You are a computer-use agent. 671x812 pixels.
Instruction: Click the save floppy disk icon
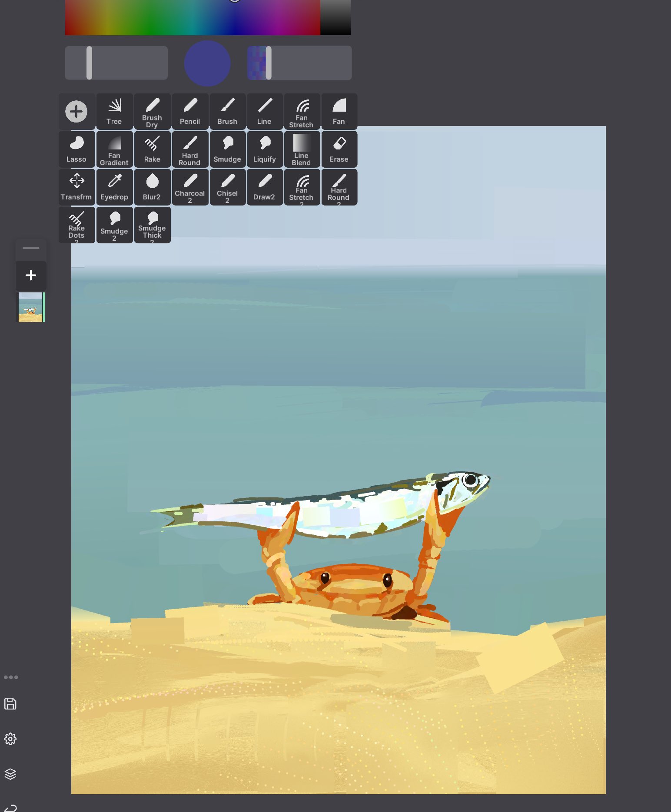(x=10, y=704)
